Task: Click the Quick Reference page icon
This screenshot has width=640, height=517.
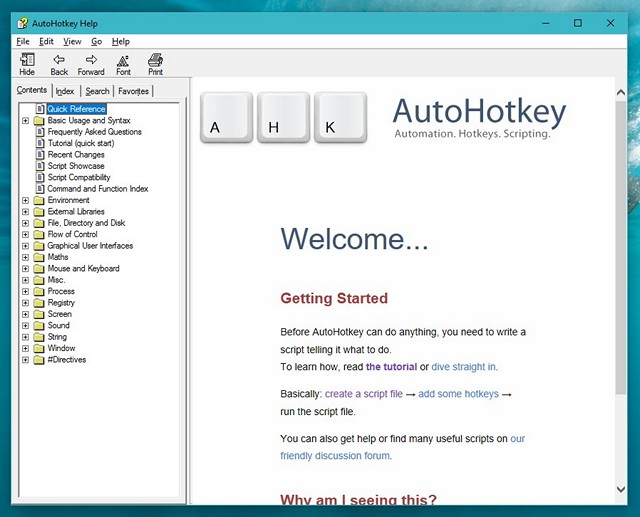Action: point(40,109)
